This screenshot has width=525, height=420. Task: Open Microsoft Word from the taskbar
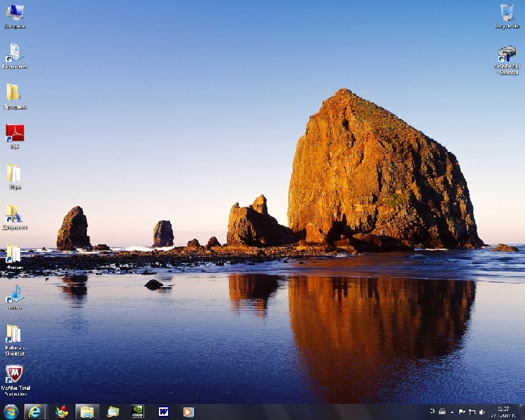[x=164, y=412]
